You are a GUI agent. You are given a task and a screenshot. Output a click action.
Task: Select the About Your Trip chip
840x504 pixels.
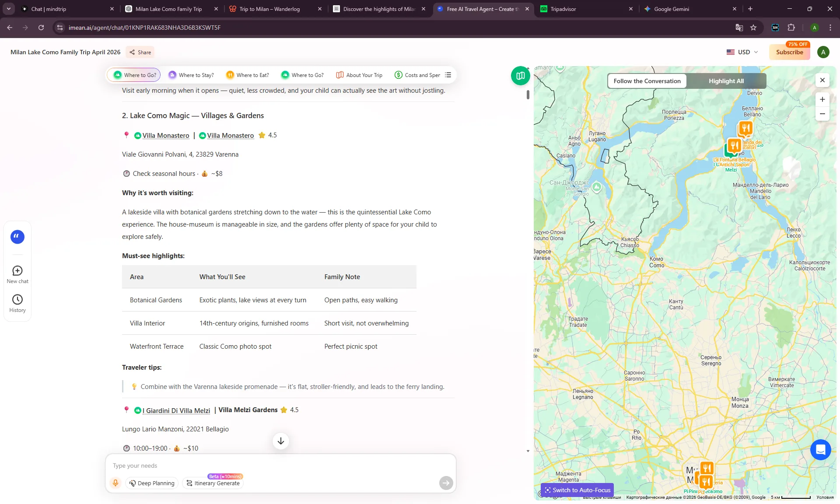click(359, 75)
